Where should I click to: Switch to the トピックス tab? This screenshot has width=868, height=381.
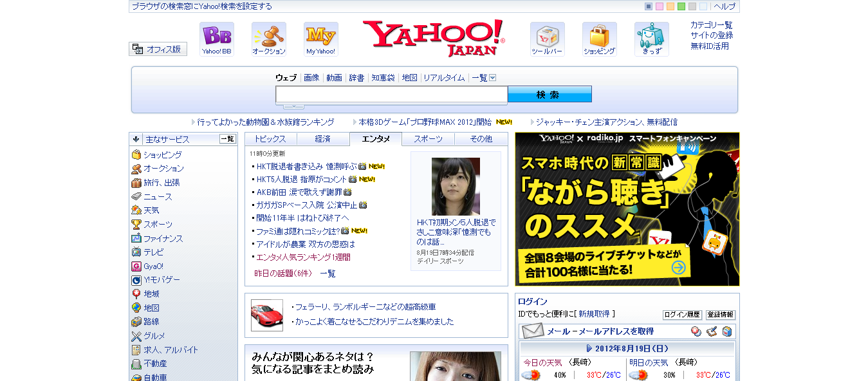(270, 139)
